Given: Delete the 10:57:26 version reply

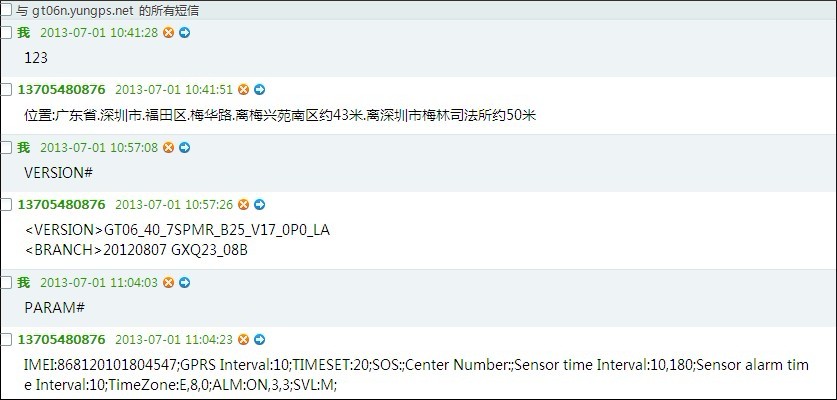Looking at the screenshot, I should (243, 205).
